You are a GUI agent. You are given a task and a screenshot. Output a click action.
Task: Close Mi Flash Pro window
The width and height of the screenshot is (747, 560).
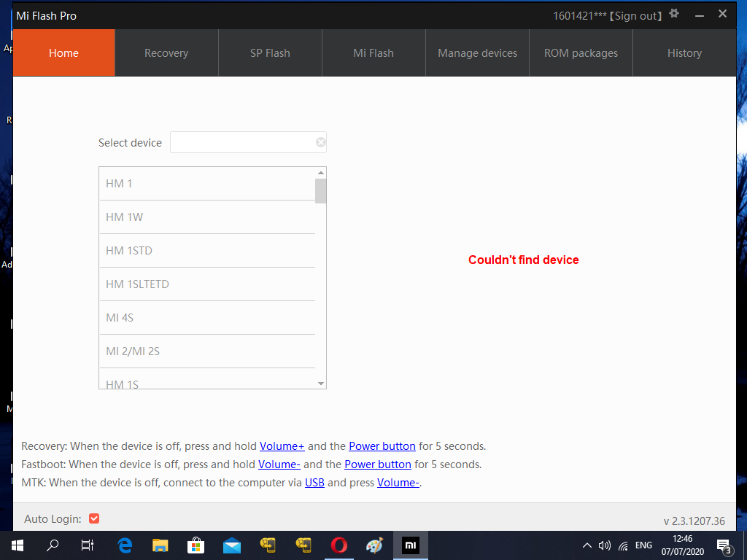click(x=723, y=14)
